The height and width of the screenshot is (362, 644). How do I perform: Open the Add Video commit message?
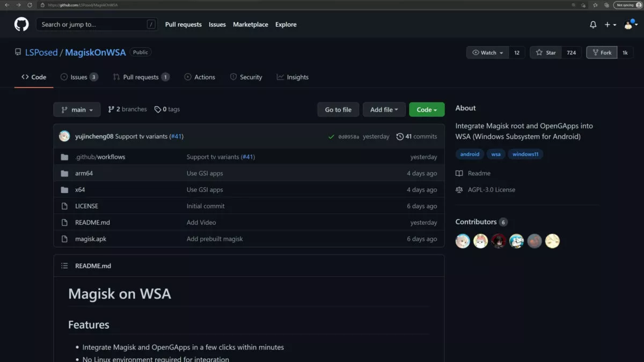pos(201,223)
